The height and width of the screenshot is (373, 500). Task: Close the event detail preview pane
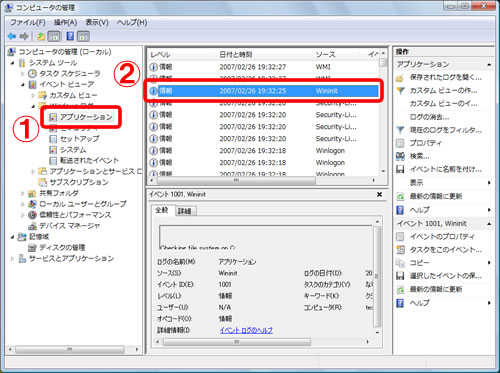pyautogui.click(x=379, y=194)
